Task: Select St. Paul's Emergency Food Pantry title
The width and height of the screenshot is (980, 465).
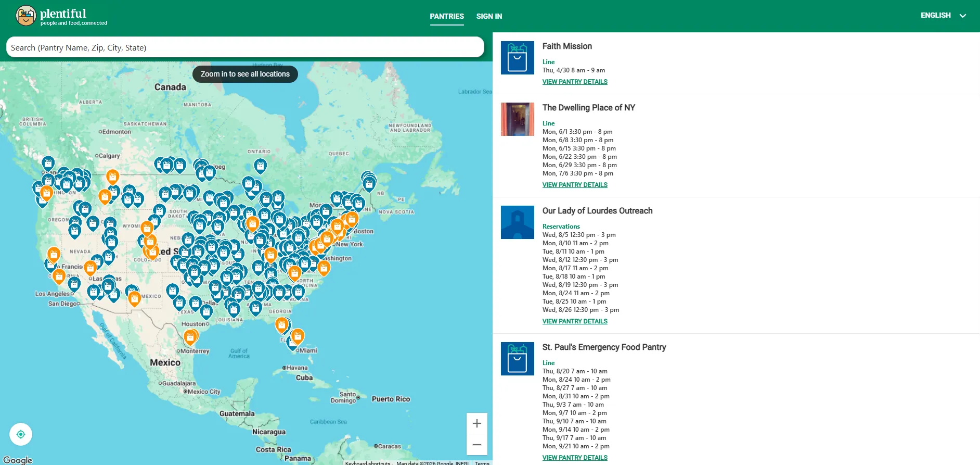Action: (x=604, y=347)
